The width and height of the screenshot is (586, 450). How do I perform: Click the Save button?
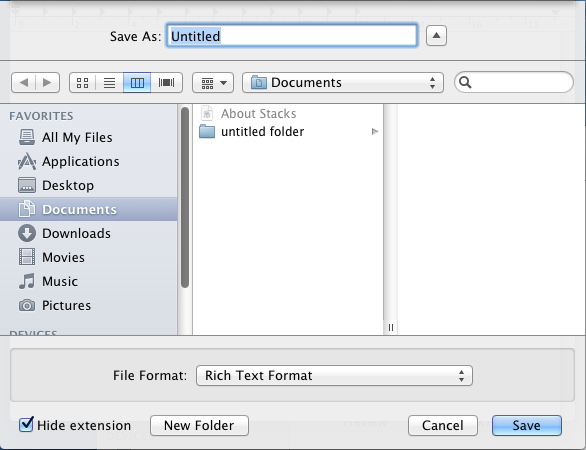(x=527, y=425)
